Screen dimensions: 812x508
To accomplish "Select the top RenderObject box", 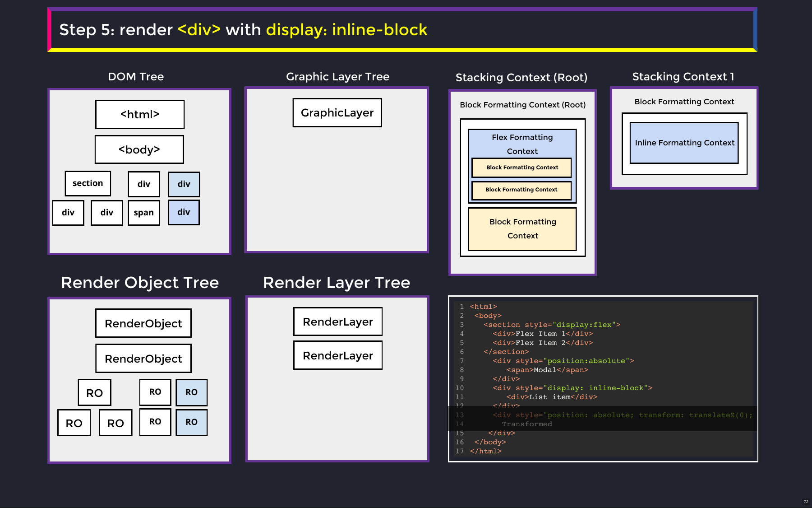I will (143, 323).
